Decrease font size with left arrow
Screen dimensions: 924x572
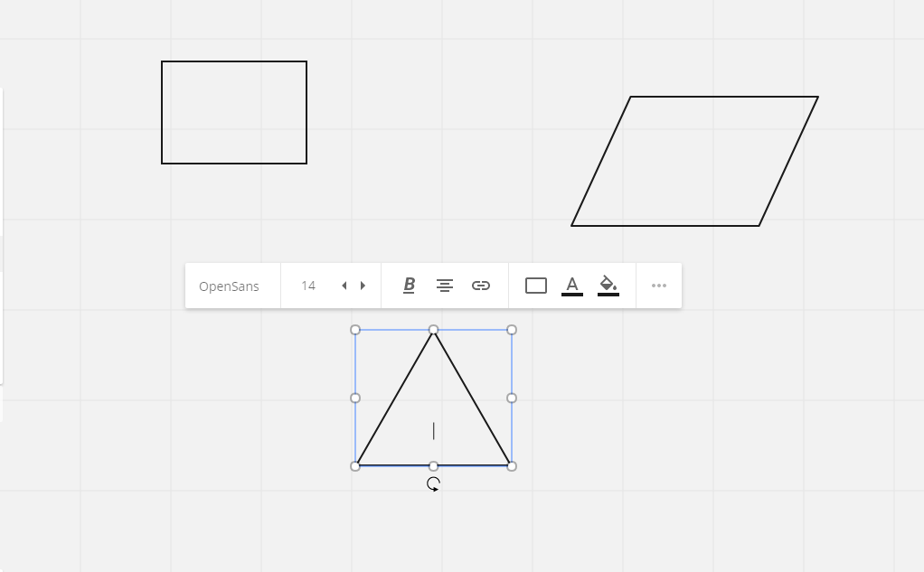click(x=344, y=286)
